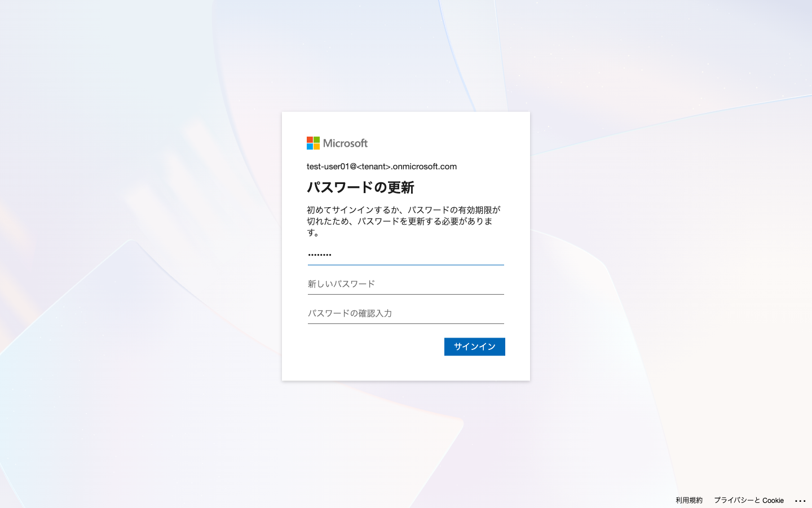
Task: Open the footer ellipsis more options
Action: pyautogui.click(x=800, y=501)
